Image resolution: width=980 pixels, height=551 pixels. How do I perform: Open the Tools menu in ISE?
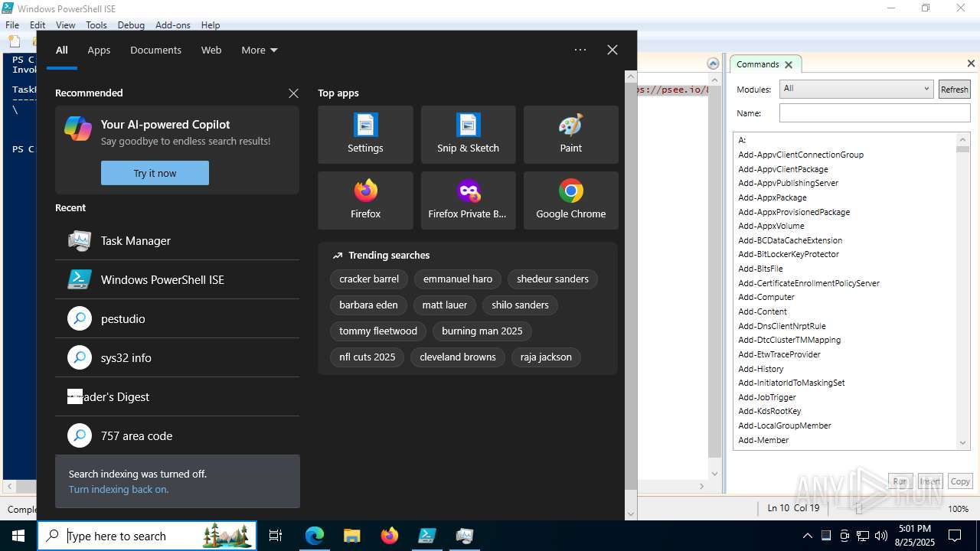[x=96, y=24]
